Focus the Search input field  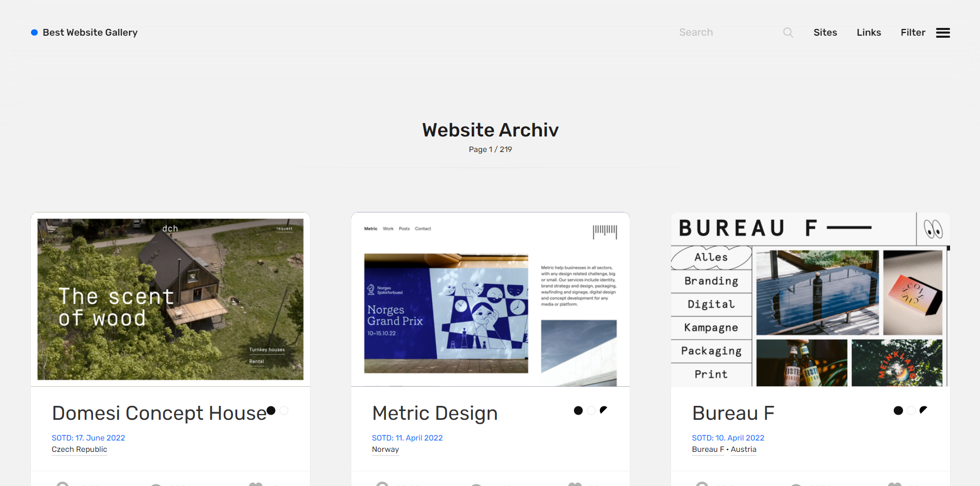pos(728,33)
